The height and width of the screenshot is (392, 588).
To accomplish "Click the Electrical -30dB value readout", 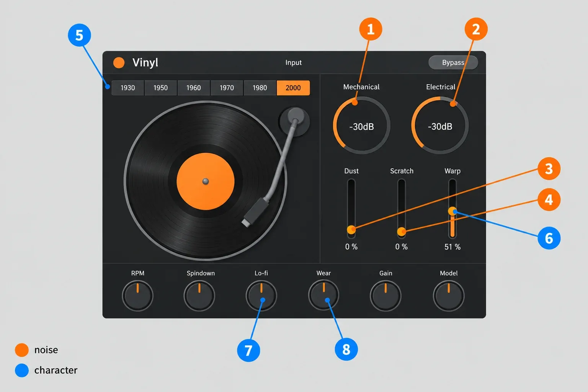I will (x=440, y=127).
